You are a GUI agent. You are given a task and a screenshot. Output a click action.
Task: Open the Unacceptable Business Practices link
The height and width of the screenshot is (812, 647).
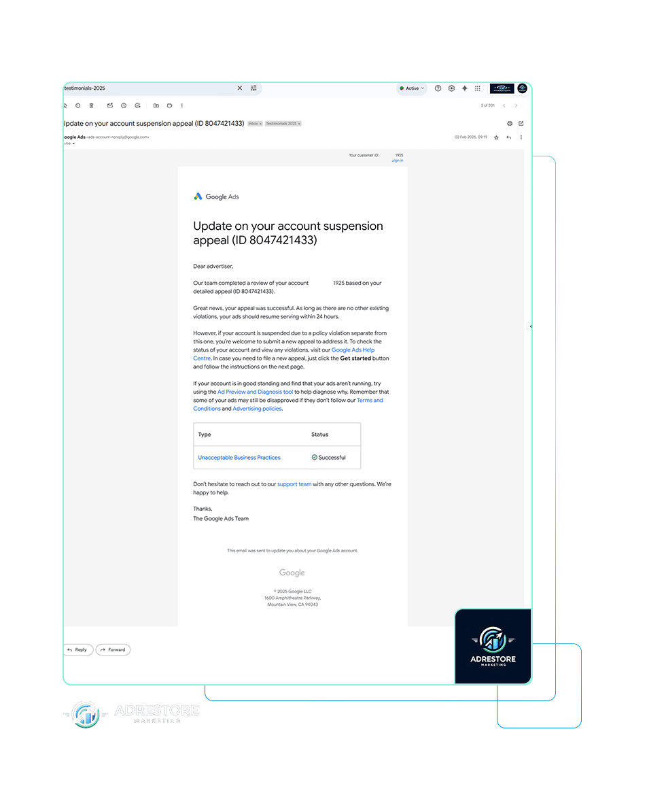tap(239, 458)
